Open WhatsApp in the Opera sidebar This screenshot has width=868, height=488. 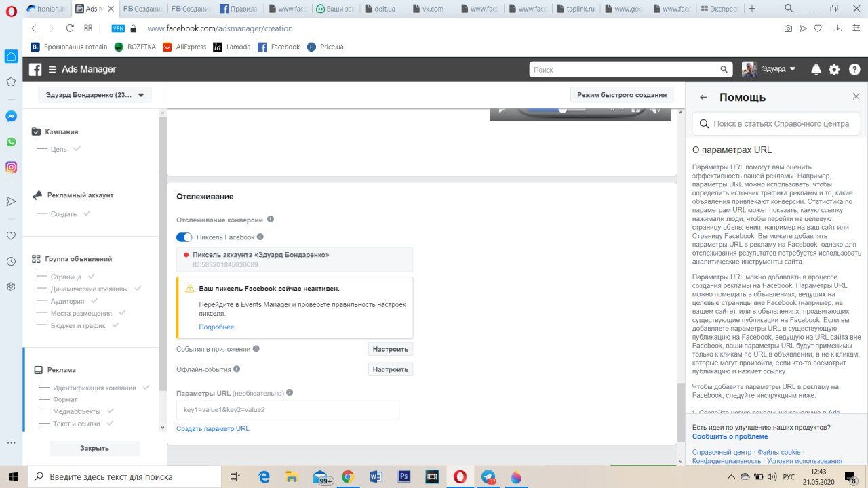point(11,142)
